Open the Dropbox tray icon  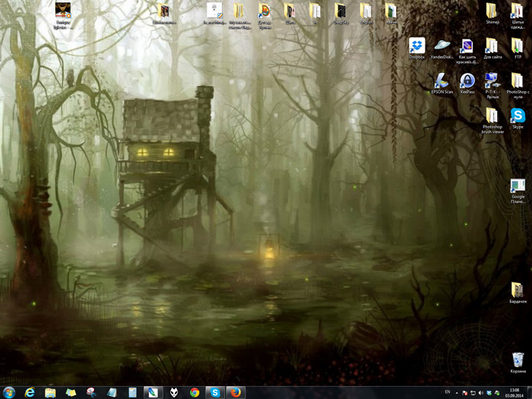[x=489, y=393]
